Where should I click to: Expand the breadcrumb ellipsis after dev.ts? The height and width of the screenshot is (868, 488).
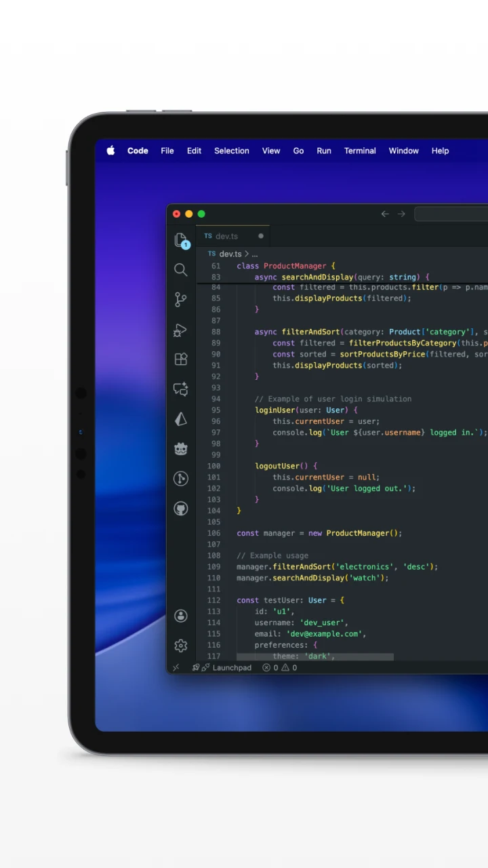click(x=255, y=254)
